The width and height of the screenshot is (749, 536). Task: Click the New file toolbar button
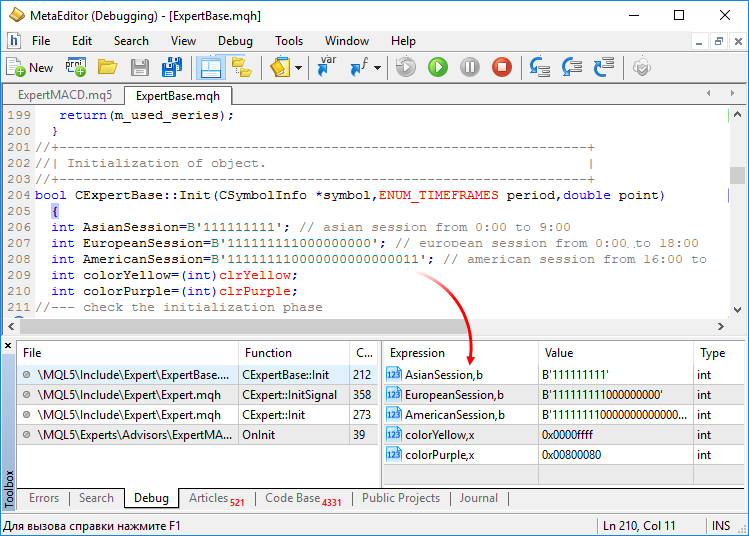click(30, 67)
